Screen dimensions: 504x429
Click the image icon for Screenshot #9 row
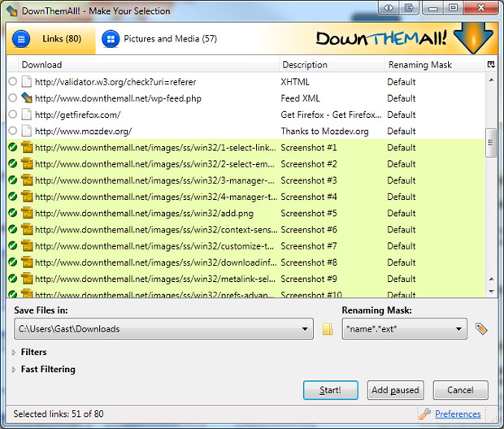tap(27, 279)
